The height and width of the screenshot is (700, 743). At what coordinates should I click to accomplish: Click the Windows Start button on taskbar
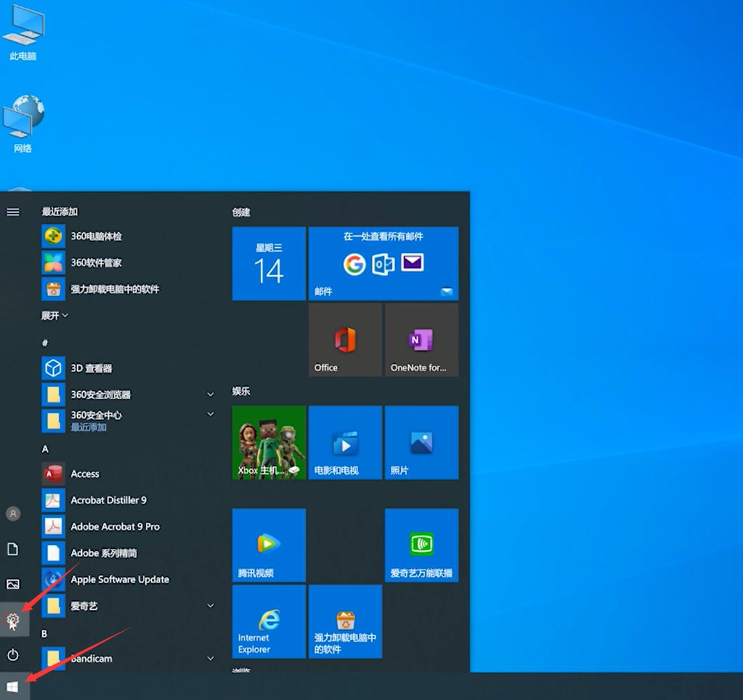pos(13,685)
